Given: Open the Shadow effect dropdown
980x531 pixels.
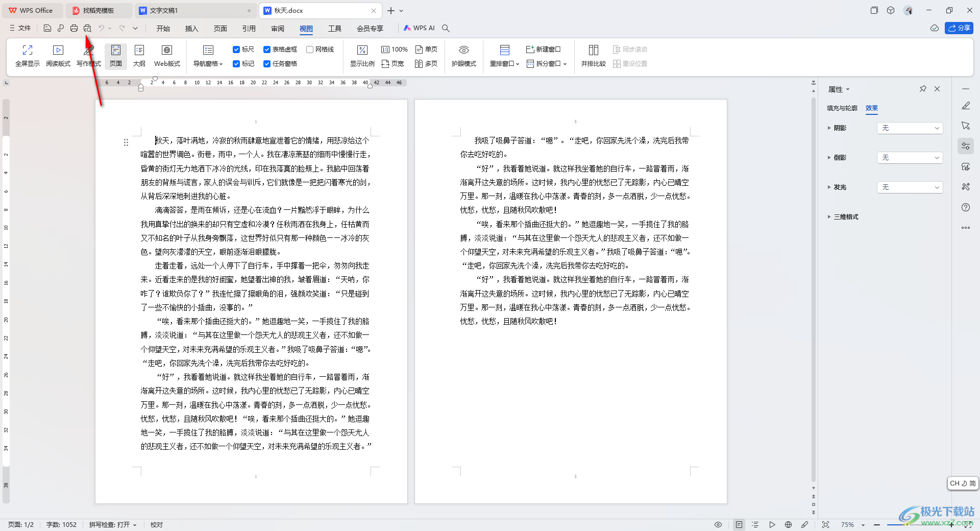Looking at the screenshot, I should (910, 128).
